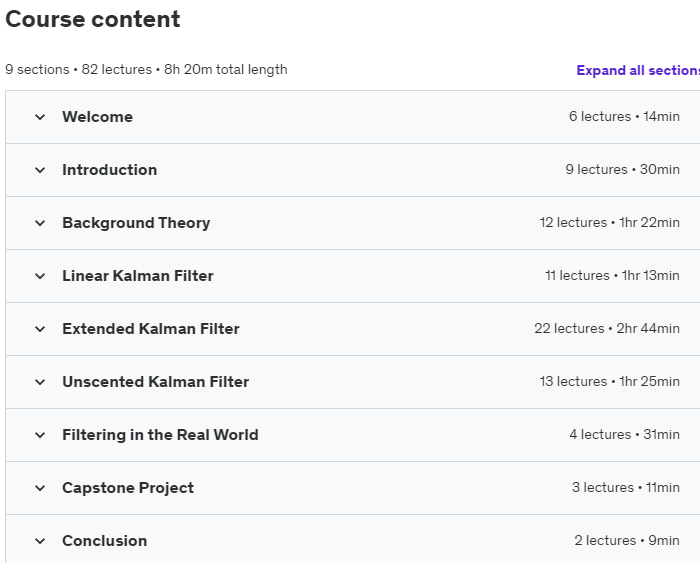Open the Introduction section title
This screenshot has width=700, height=563.
pos(109,170)
